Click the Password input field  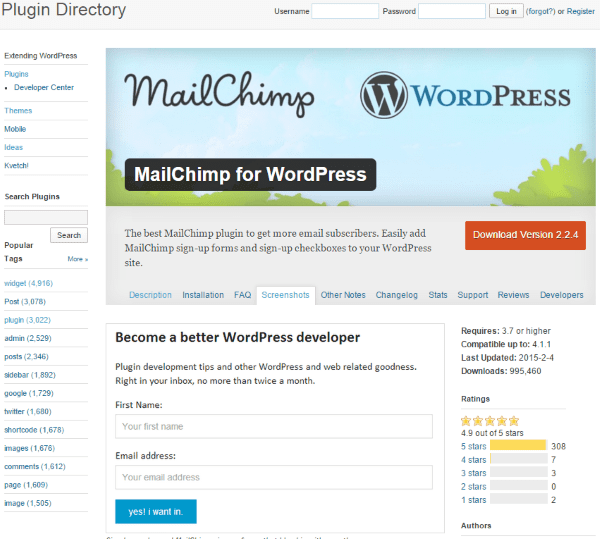point(452,11)
